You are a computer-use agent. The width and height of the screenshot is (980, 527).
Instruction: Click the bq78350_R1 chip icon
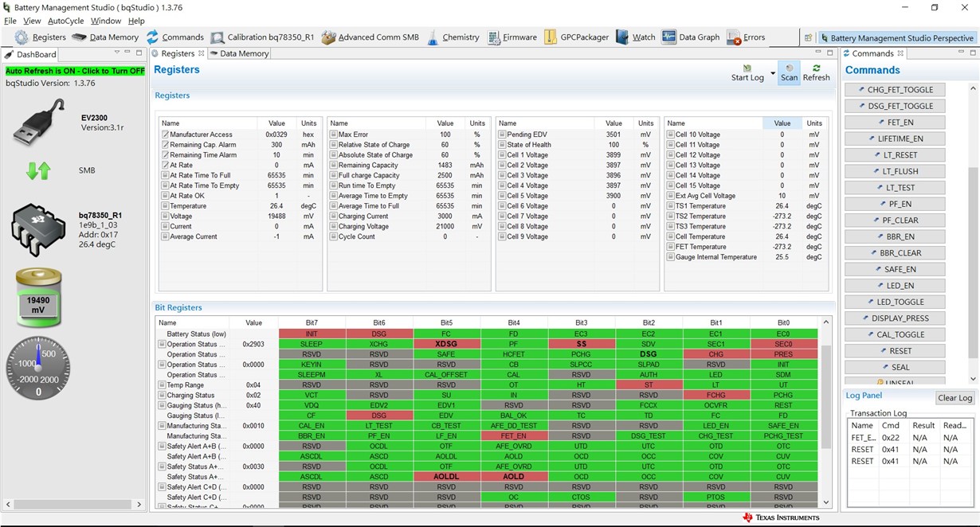coord(38,229)
